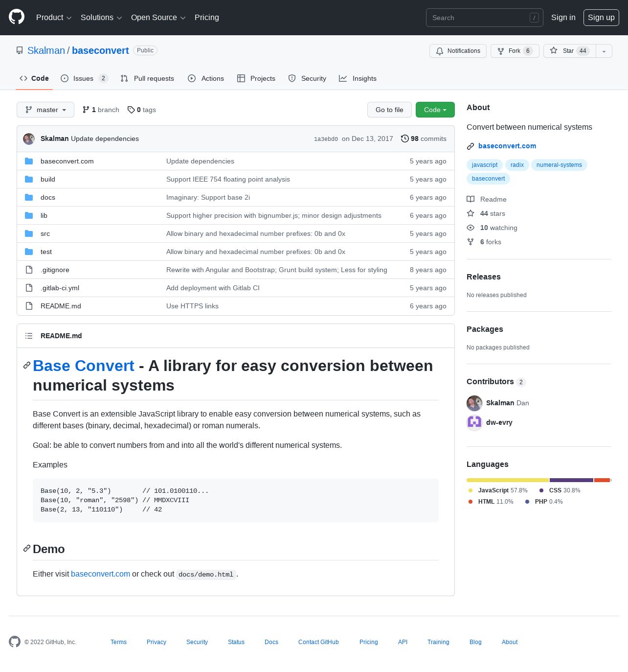Open the README table of contents icon

pyautogui.click(x=29, y=336)
